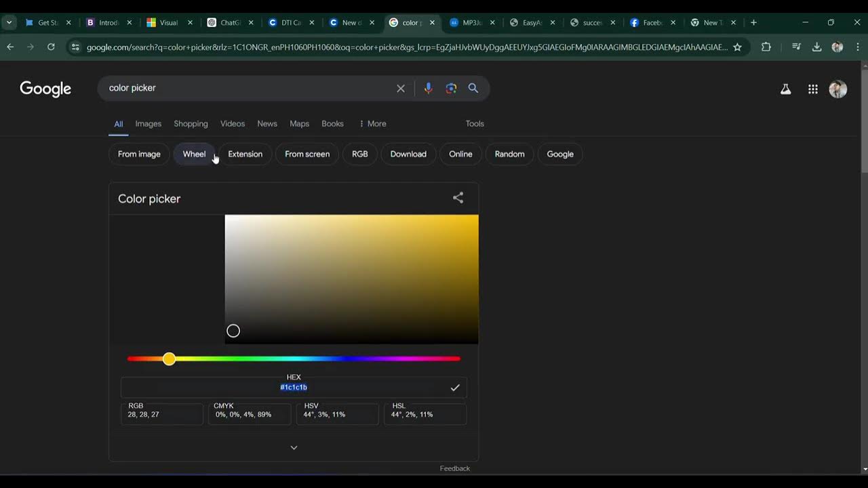Confirm the HEX value with the checkmark

click(x=455, y=388)
